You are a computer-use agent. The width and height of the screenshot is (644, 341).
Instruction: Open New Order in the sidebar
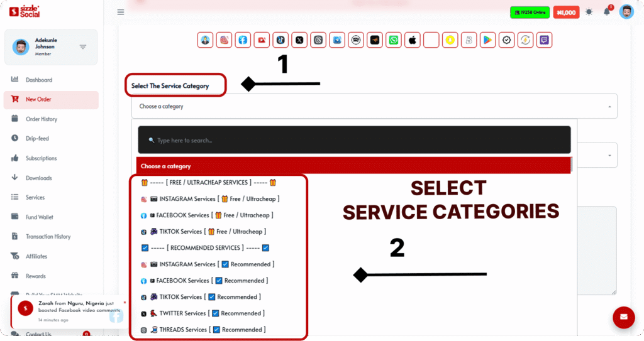(x=51, y=99)
